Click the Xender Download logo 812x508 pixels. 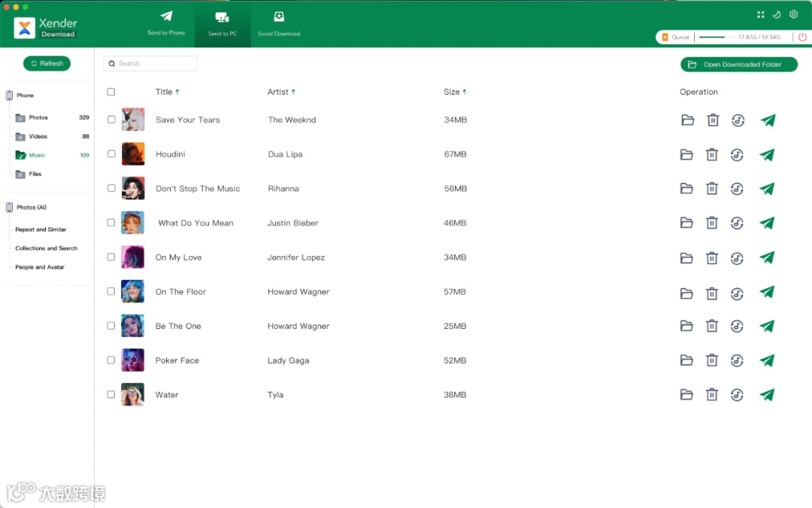[x=46, y=28]
